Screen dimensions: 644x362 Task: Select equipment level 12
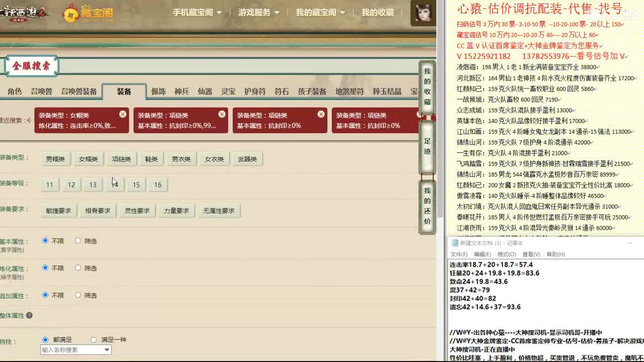click(71, 185)
